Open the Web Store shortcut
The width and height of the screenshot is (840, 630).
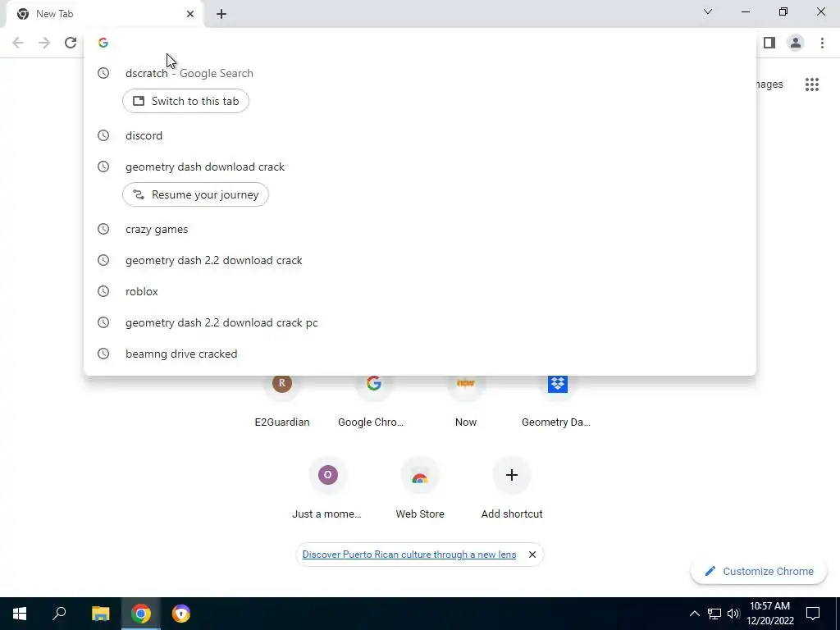420,489
